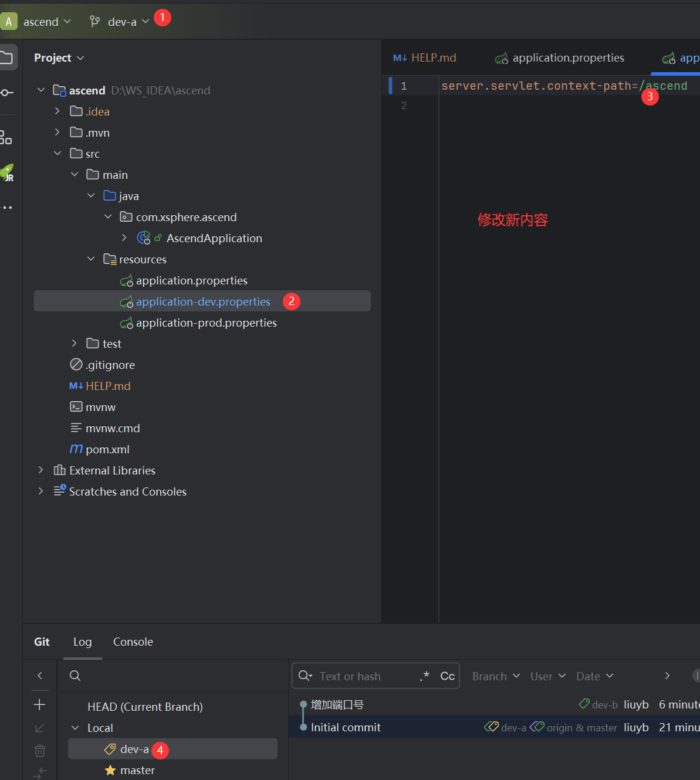Toggle match case Cc in log search

447,676
